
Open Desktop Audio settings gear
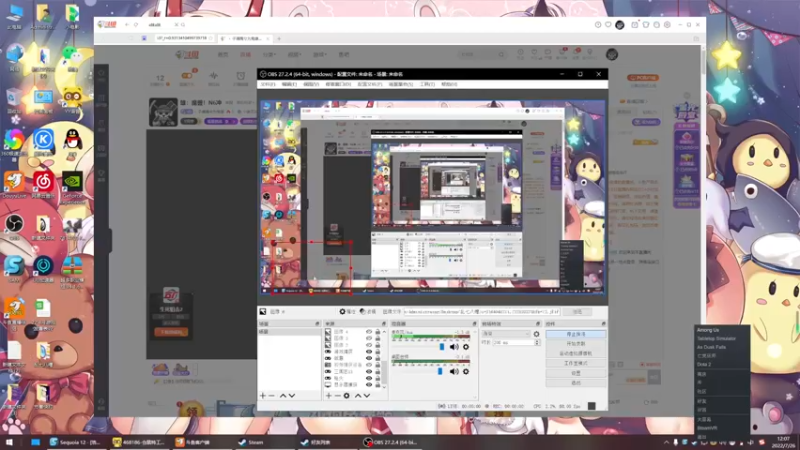465,371
